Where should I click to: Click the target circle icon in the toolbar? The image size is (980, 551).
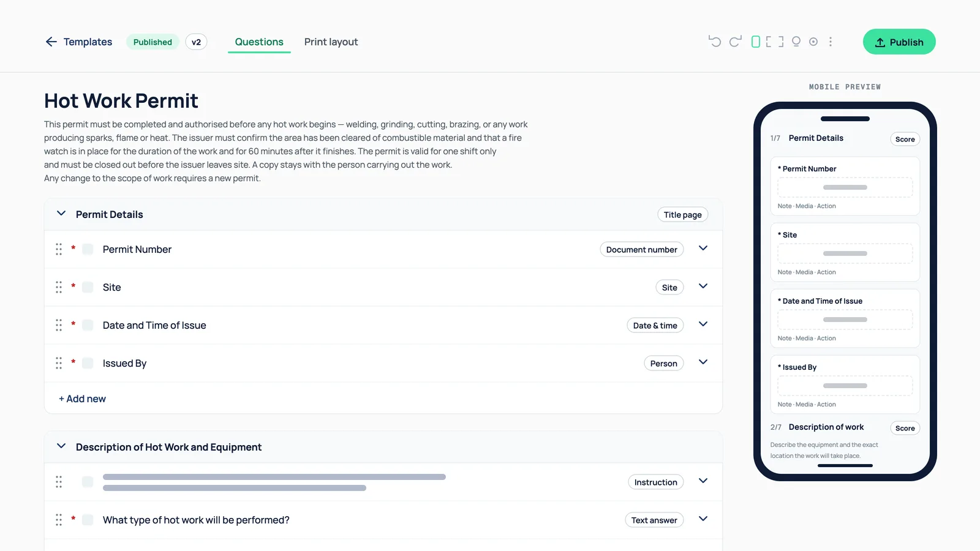[813, 42]
